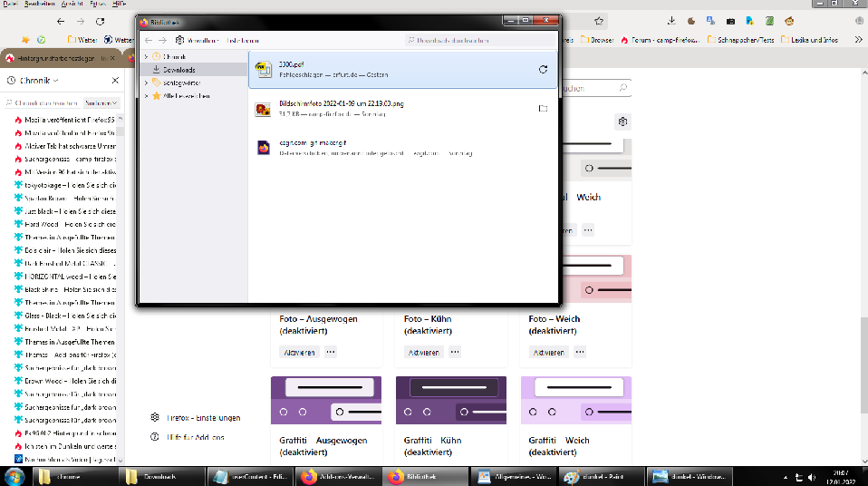Retry the failed 3300.pdf download
Screen dimensions: 868x486
click(x=543, y=69)
